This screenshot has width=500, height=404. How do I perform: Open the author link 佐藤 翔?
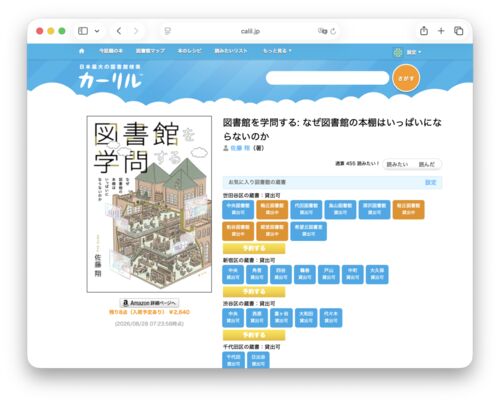point(240,148)
